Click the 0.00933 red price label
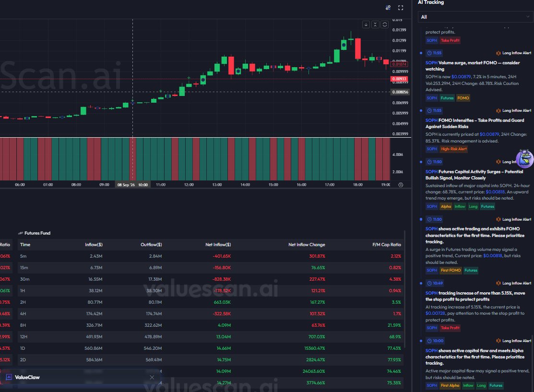 (399, 79)
